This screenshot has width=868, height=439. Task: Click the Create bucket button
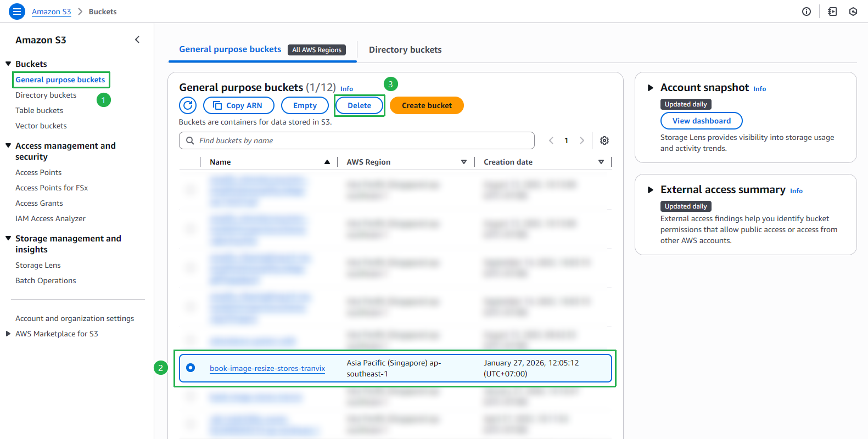point(427,105)
